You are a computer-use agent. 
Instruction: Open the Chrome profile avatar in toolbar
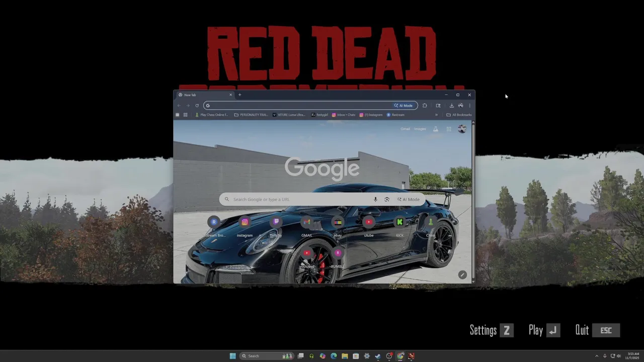click(x=460, y=106)
